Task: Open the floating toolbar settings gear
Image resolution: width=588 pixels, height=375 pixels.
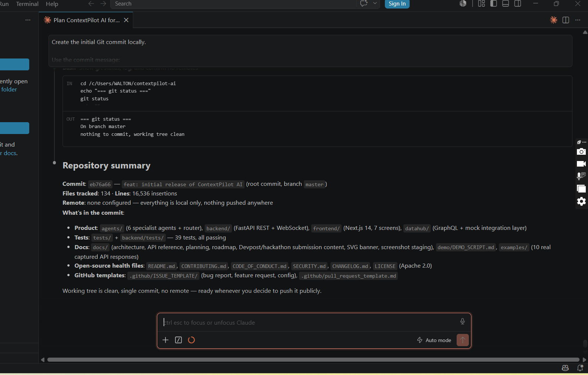Action: (x=581, y=201)
